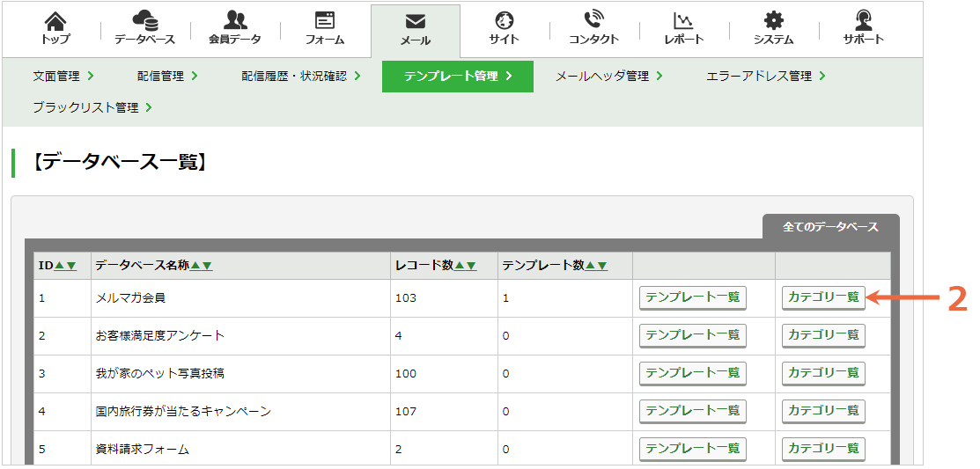Sort テンプレート数 ascending

coord(591,266)
